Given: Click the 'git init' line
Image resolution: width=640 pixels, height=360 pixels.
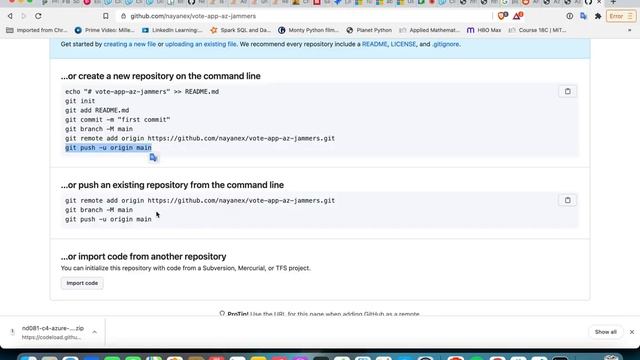Looking at the screenshot, I should (x=80, y=101).
